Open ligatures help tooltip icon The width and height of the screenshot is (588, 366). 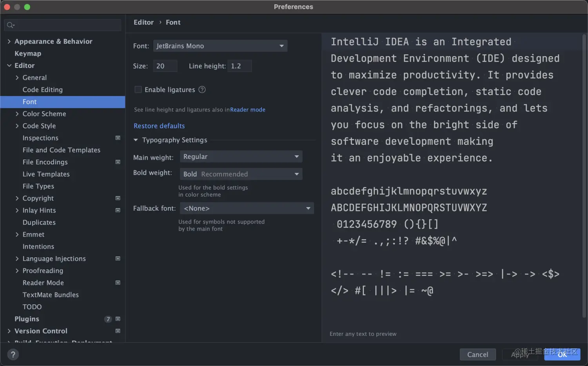point(202,89)
